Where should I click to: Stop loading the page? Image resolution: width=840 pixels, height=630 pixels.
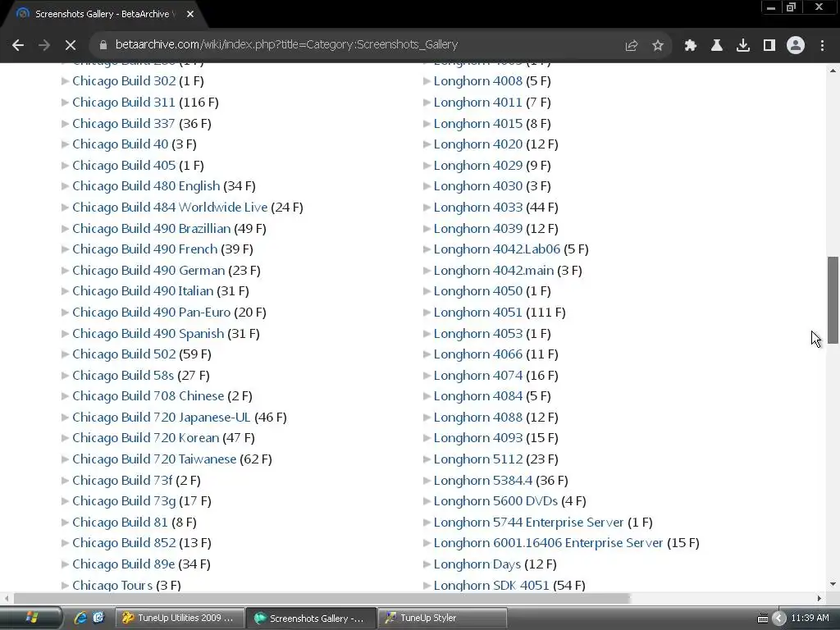(71, 46)
